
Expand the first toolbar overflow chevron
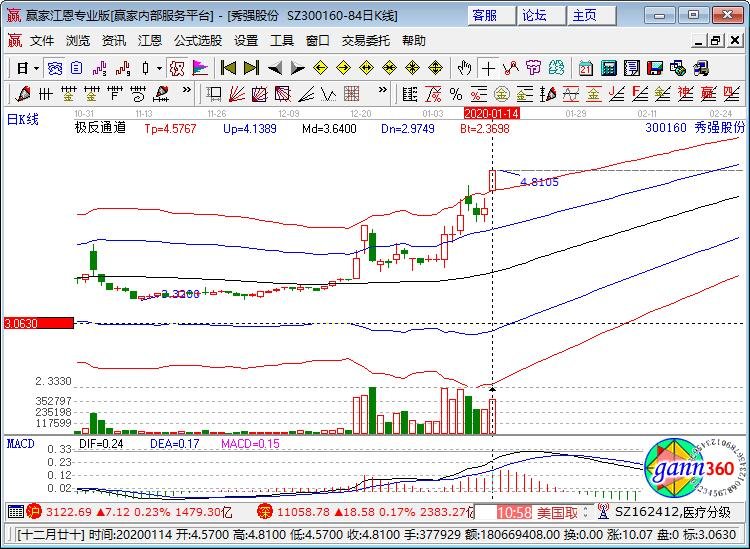pos(187,89)
